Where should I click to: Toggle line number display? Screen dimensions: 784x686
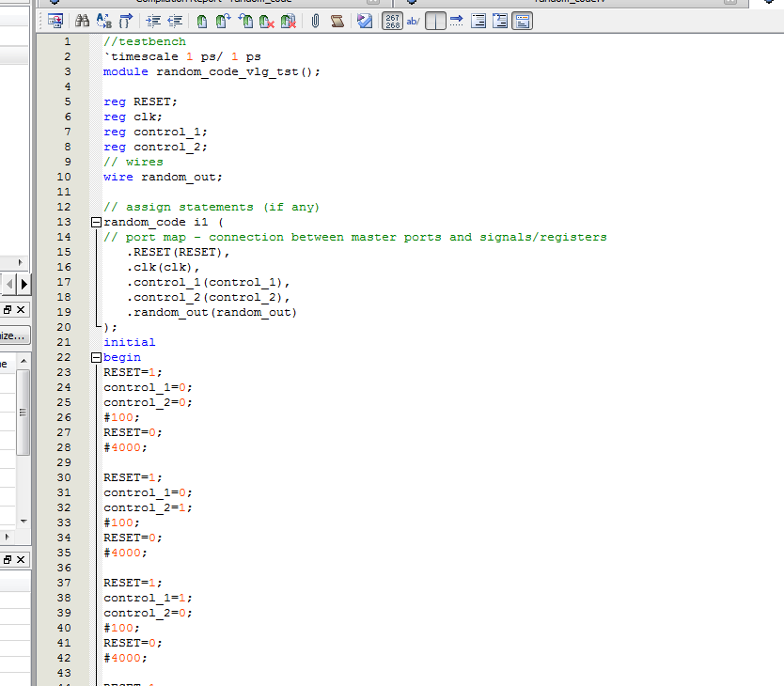pos(393,21)
